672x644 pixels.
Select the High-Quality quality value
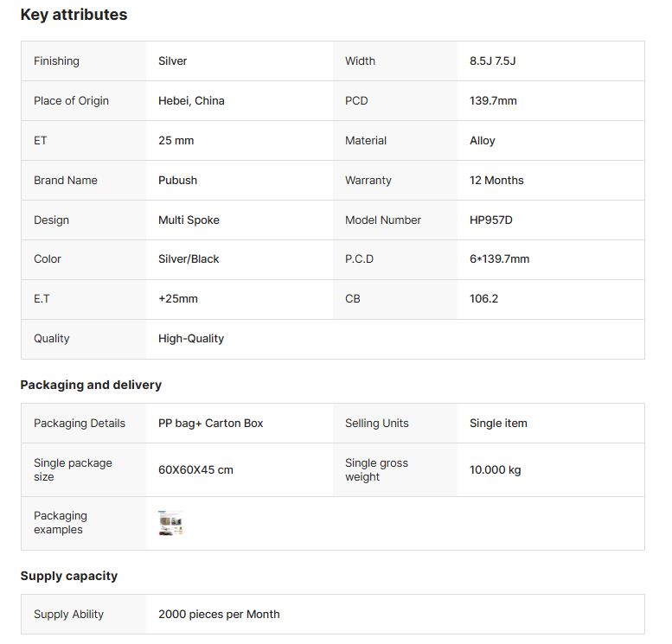pos(191,339)
